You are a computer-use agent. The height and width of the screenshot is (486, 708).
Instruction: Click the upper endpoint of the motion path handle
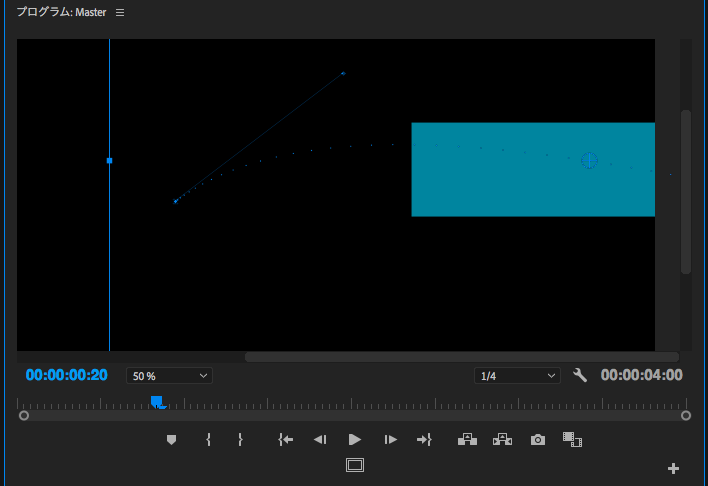pos(344,73)
